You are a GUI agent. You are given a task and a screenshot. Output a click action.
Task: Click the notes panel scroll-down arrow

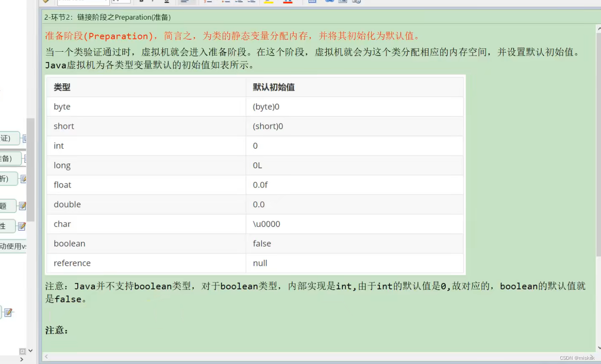[598, 348]
